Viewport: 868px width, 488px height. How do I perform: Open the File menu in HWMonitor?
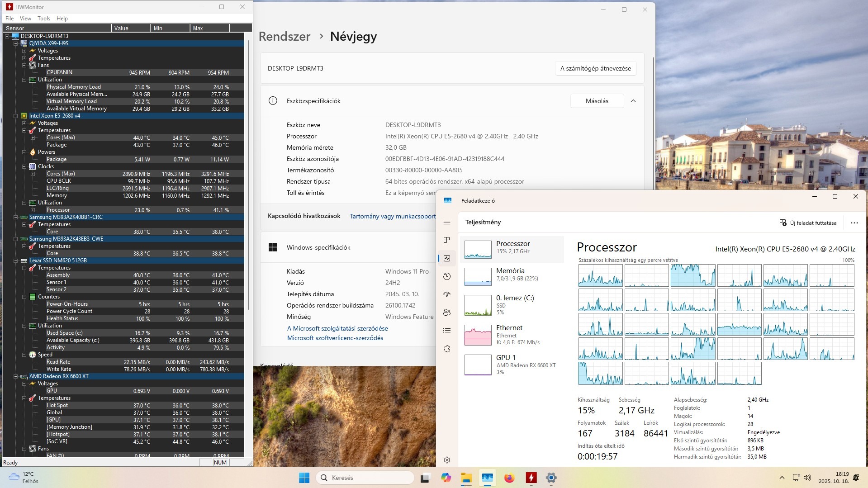point(9,19)
